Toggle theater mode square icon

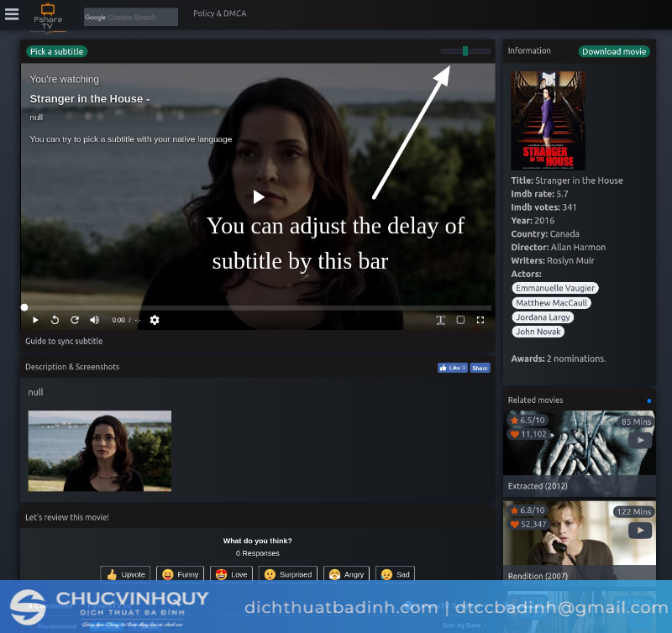[460, 320]
